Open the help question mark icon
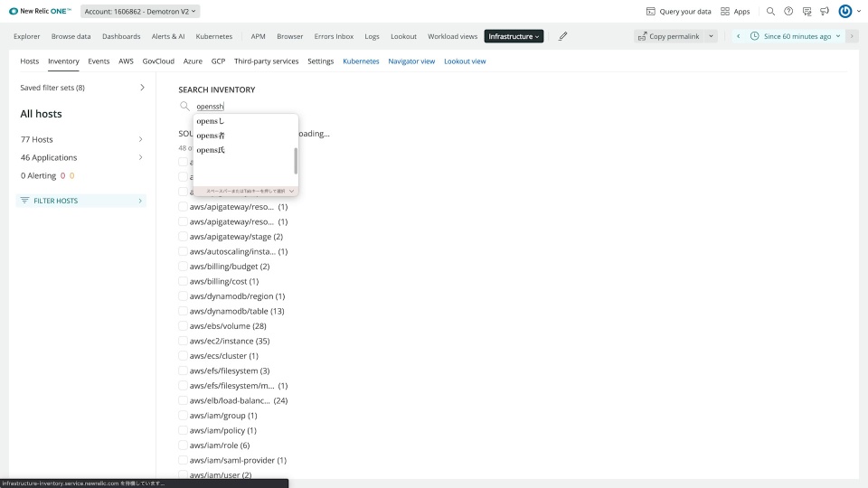Screen dimensions: 868x488 788,11
